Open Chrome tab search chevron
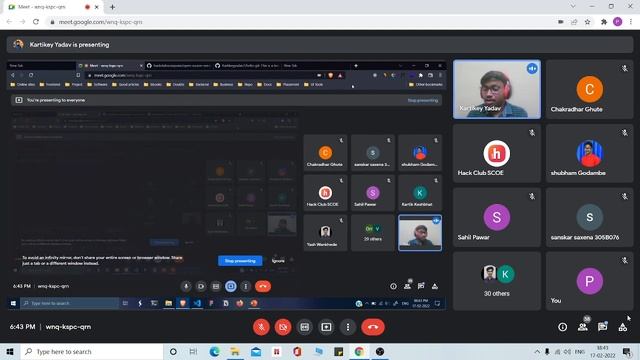The width and height of the screenshot is (640, 360). pos(573,7)
